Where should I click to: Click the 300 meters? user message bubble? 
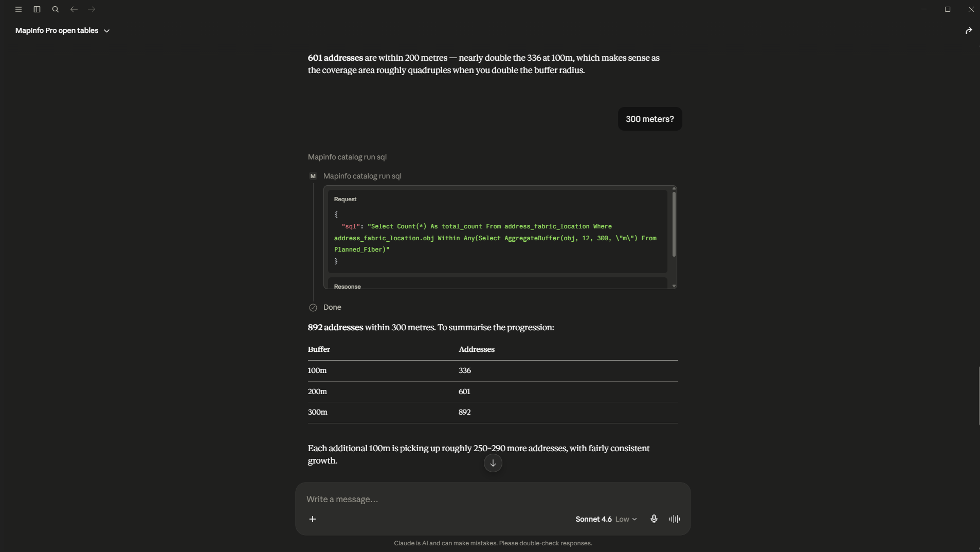[x=649, y=119]
